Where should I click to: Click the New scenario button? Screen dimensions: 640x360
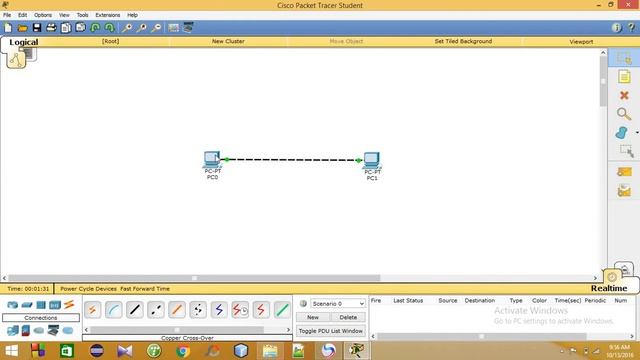313,317
